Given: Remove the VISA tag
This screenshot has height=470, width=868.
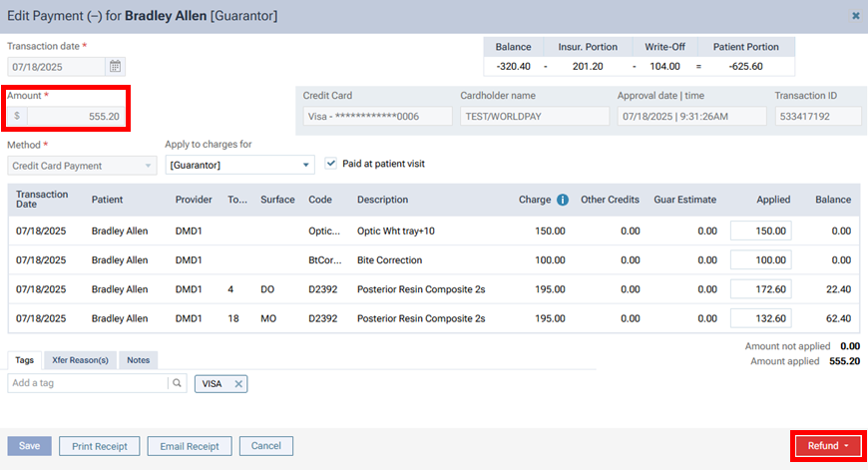Looking at the screenshot, I should click(x=238, y=383).
